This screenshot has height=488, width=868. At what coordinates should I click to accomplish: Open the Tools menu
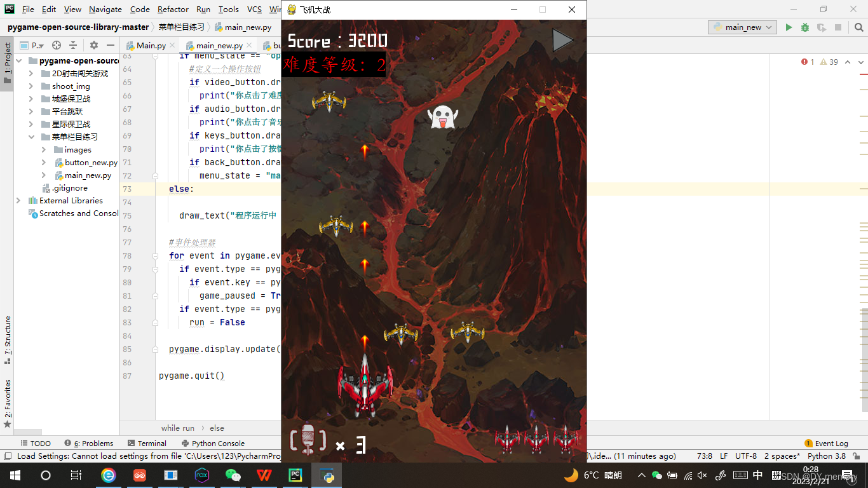coord(229,9)
